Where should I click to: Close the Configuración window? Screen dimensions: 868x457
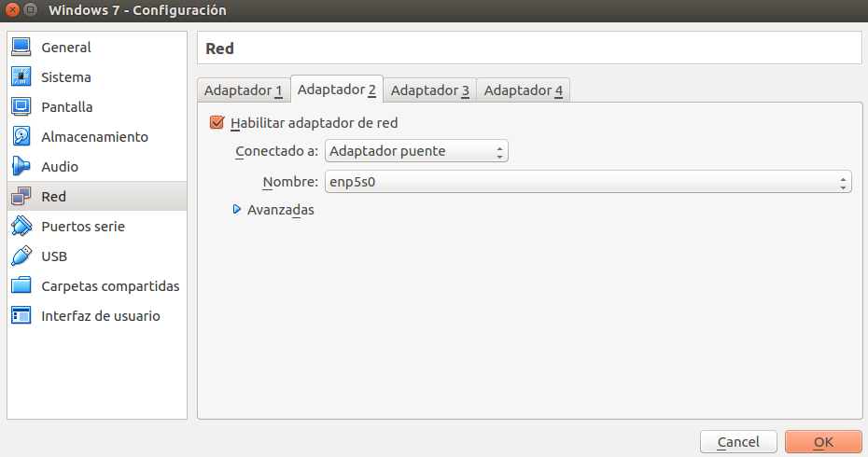coord(12,10)
